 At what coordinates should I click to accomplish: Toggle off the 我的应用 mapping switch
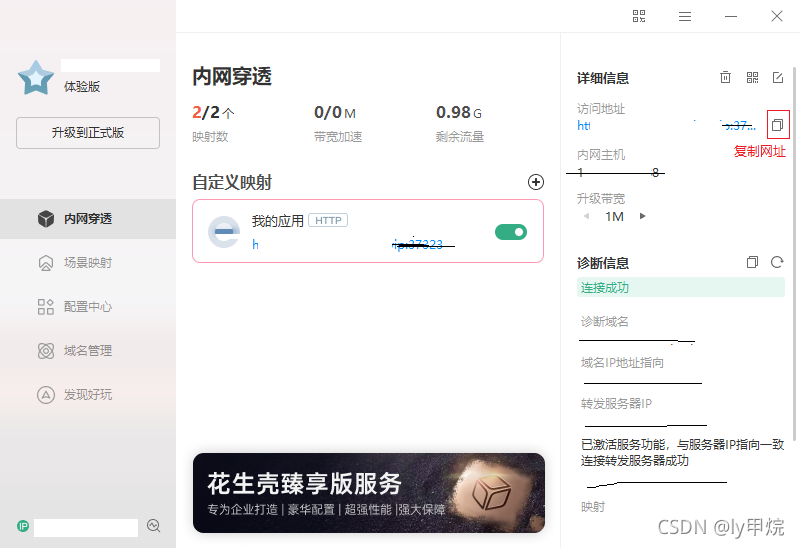511,232
